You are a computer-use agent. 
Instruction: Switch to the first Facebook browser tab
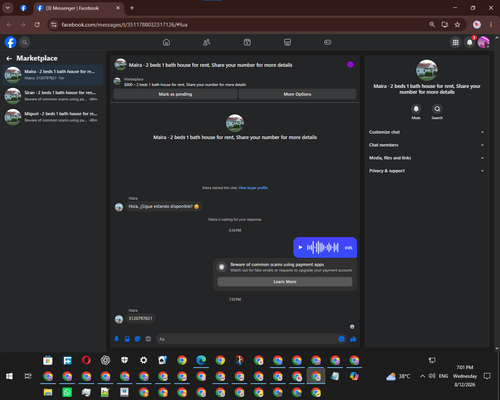pos(23,8)
